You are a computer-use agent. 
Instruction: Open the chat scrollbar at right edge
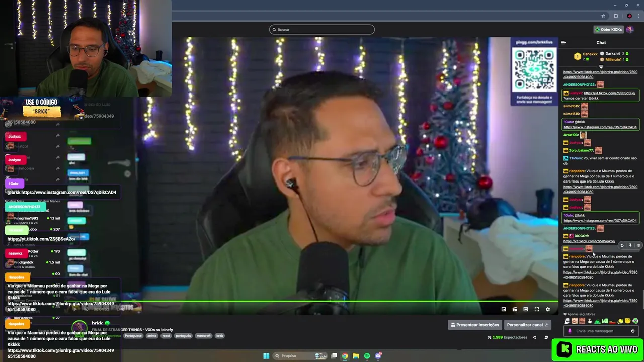(x=642, y=299)
